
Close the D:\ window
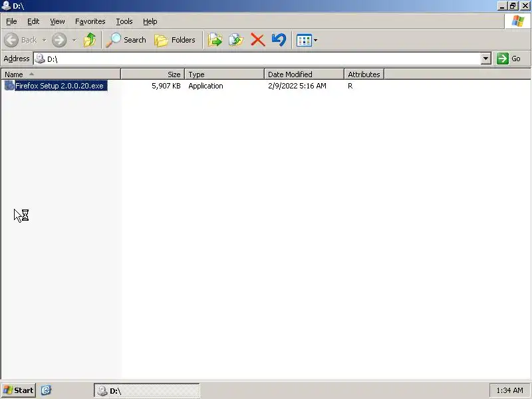(x=525, y=6)
